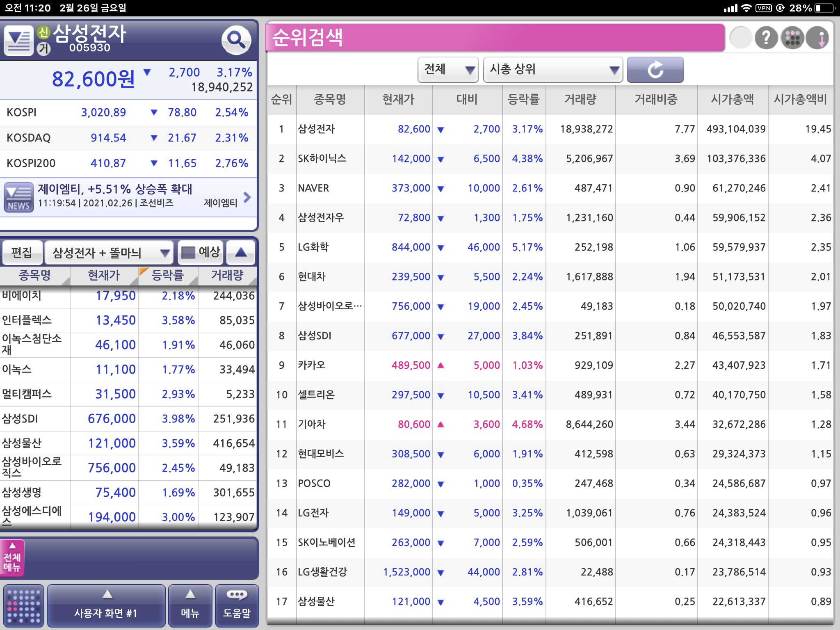
Task: Tap the blank round button beside help icon
Action: point(741,38)
